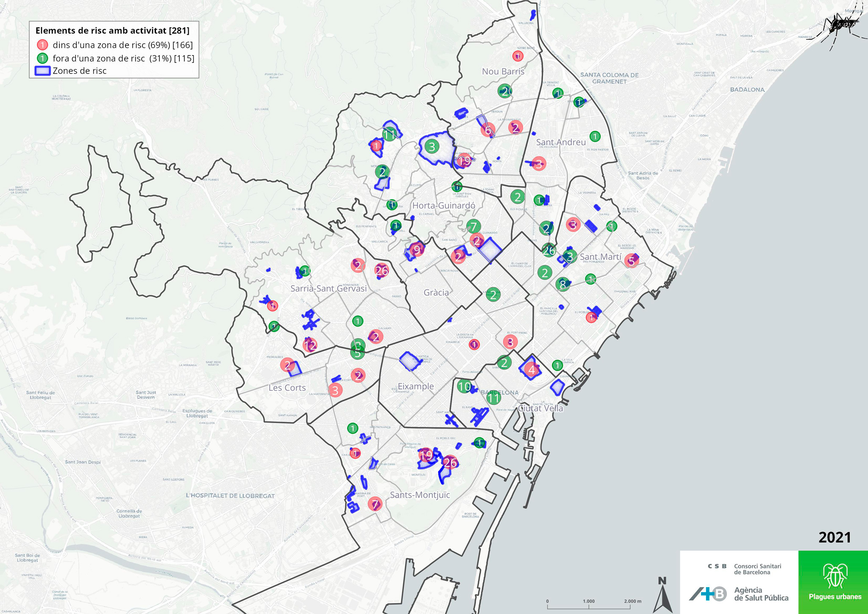Click the red marker numbered 9 near Gràcia
Screen dimensions: 868x614
(417, 250)
